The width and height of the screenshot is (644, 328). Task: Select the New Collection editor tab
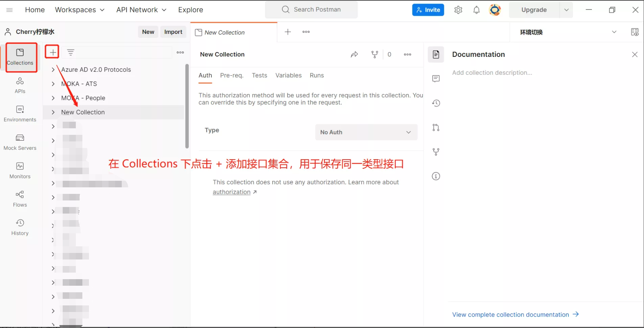click(234, 32)
